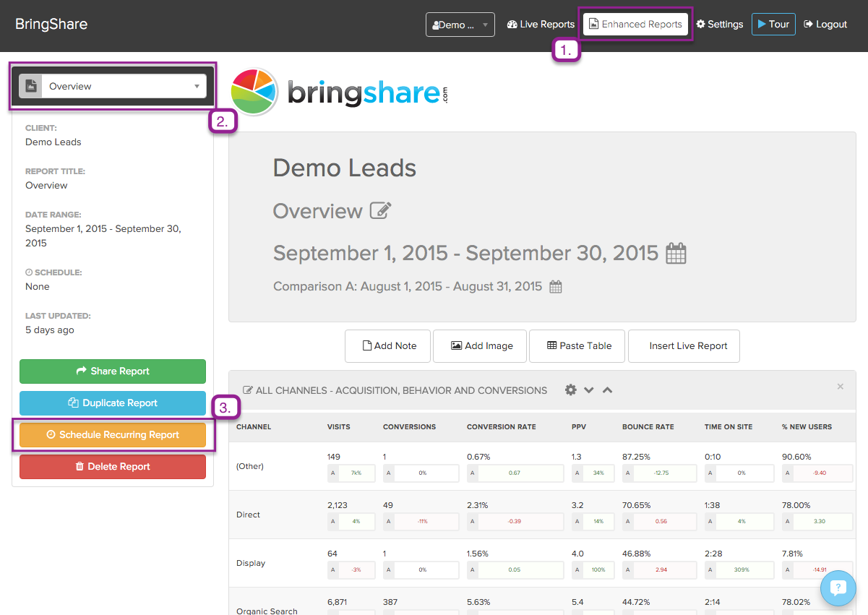868x615 pixels.
Task: Close the All Channels section with the X
Action: pos(841,387)
